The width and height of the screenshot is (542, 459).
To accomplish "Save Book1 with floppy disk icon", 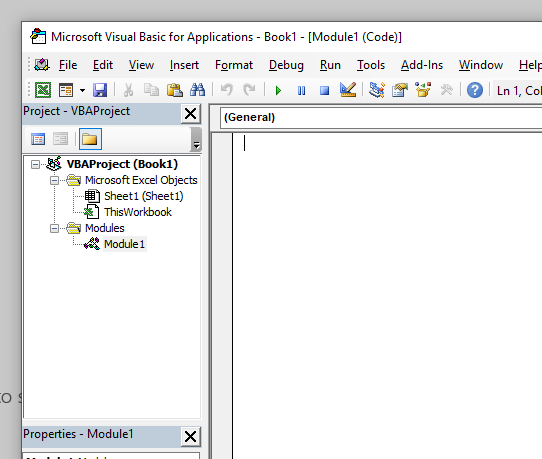I will [100, 90].
